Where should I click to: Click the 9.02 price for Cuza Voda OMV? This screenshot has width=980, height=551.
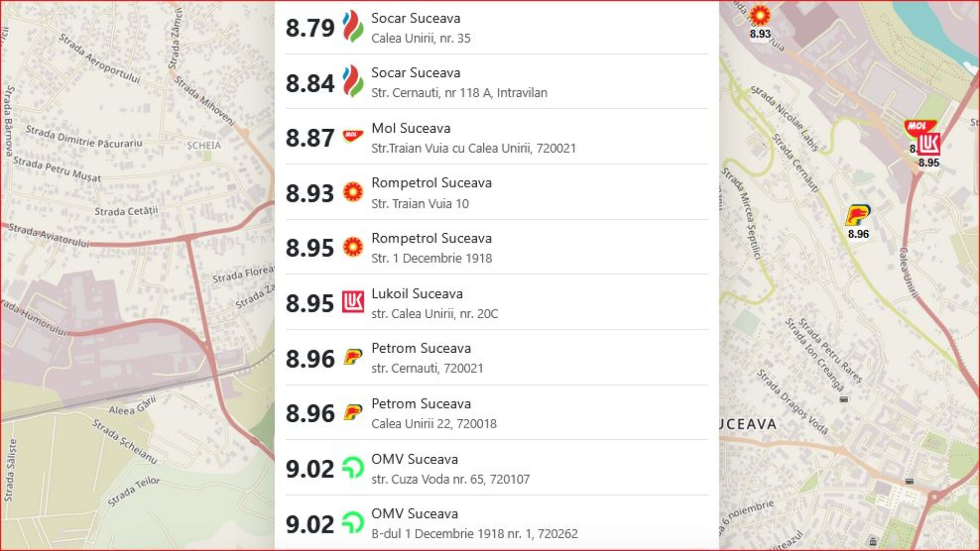coord(310,469)
